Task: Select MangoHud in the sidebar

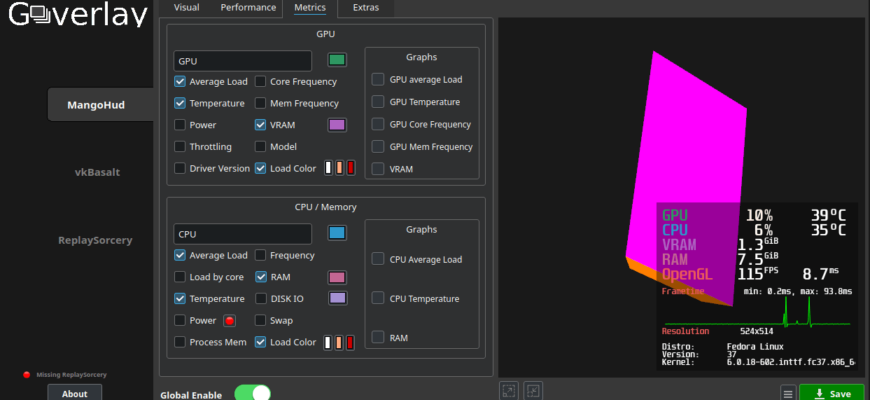Action: [x=100, y=104]
